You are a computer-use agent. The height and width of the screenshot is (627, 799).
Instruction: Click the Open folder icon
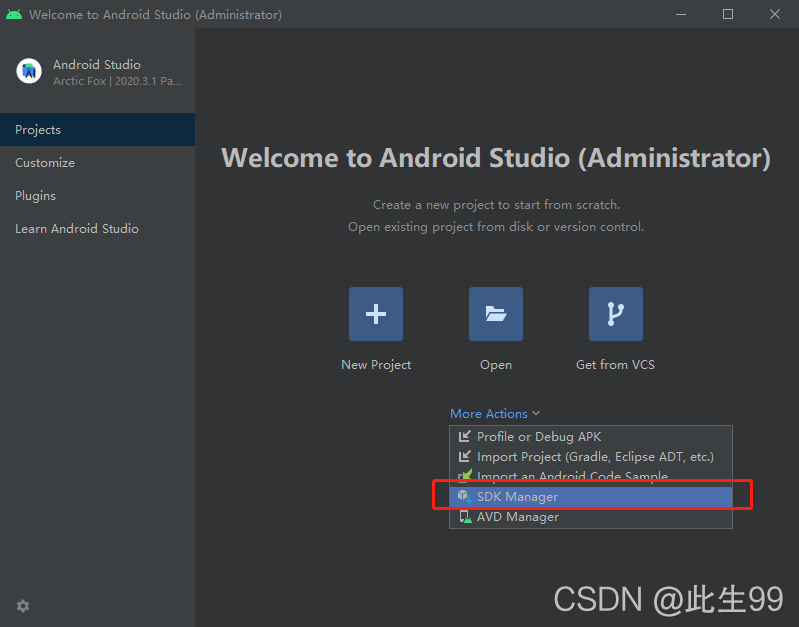pos(496,314)
